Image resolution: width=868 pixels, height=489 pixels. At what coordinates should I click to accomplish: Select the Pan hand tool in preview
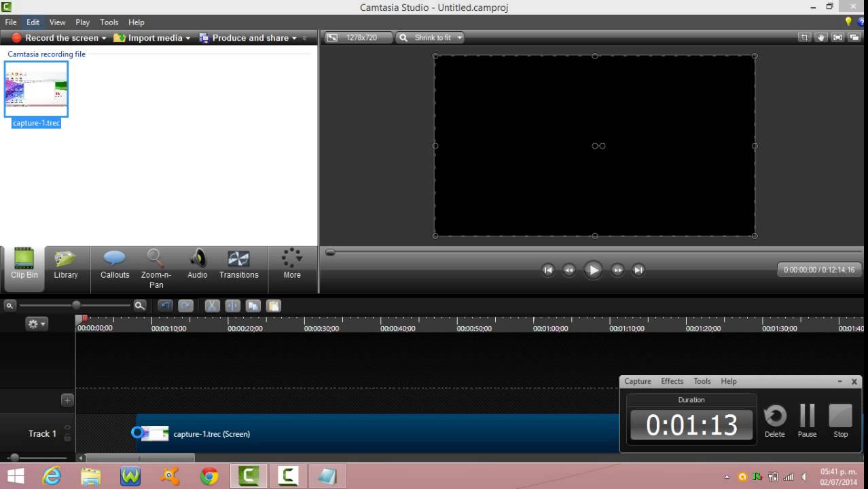point(820,38)
